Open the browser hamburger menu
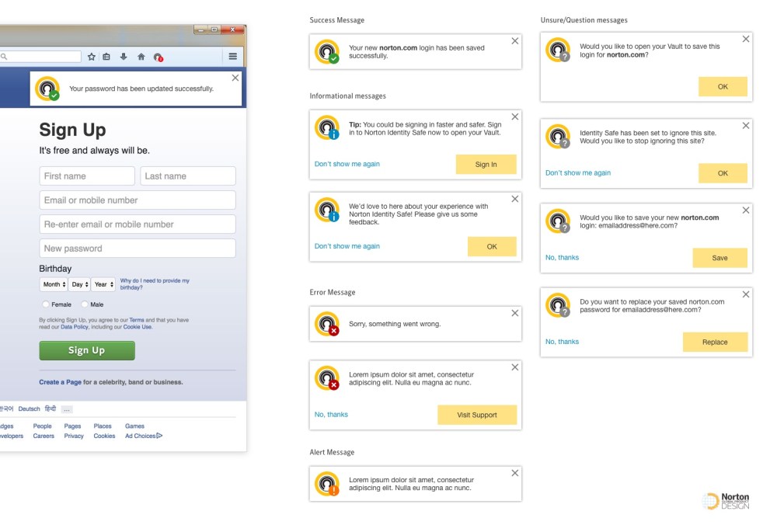 point(232,56)
